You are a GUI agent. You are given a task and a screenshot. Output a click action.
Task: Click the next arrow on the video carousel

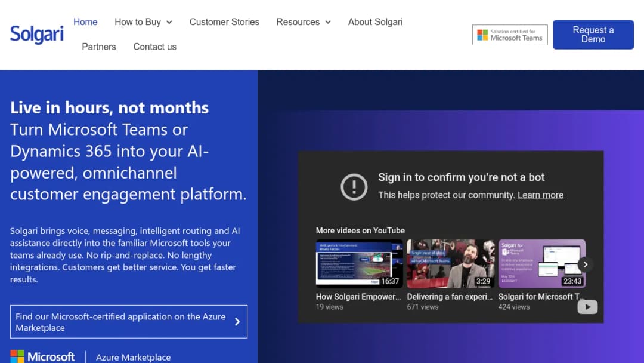[586, 264]
